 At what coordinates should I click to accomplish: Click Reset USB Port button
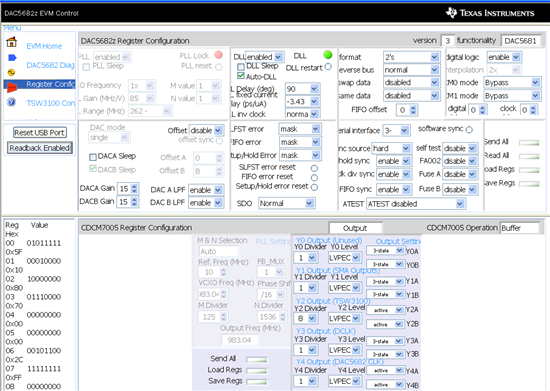click(40, 133)
